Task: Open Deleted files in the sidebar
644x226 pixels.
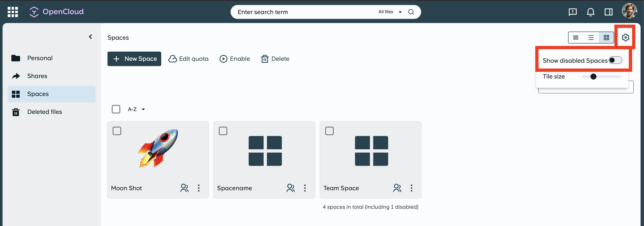Action: 45,112
